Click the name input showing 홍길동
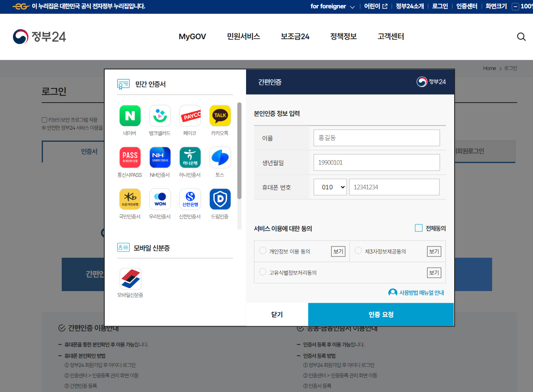 click(x=376, y=138)
